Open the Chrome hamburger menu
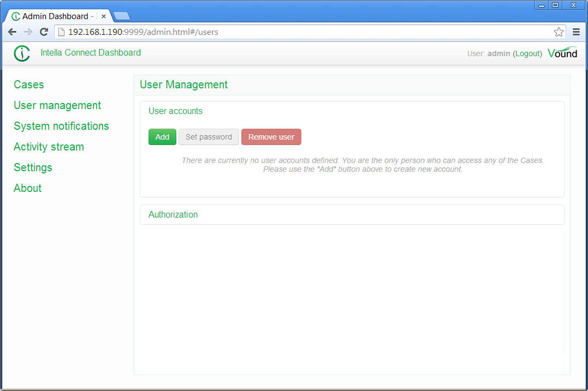 pyautogui.click(x=576, y=32)
